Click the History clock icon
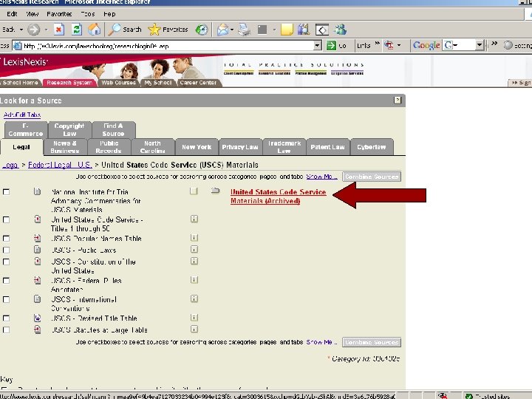Image resolution: width=532 pixels, height=399 pixels. pyautogui.click(x=202, y=30)
